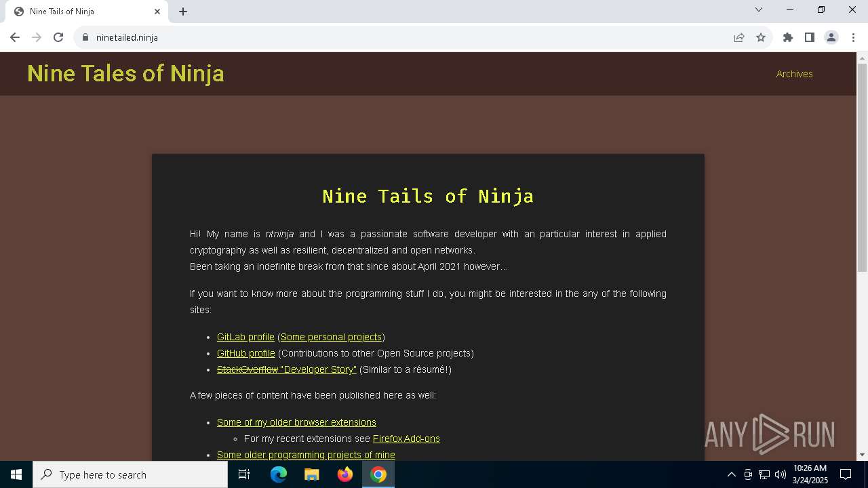Follow the Some personal projects link

coord(331,337)
